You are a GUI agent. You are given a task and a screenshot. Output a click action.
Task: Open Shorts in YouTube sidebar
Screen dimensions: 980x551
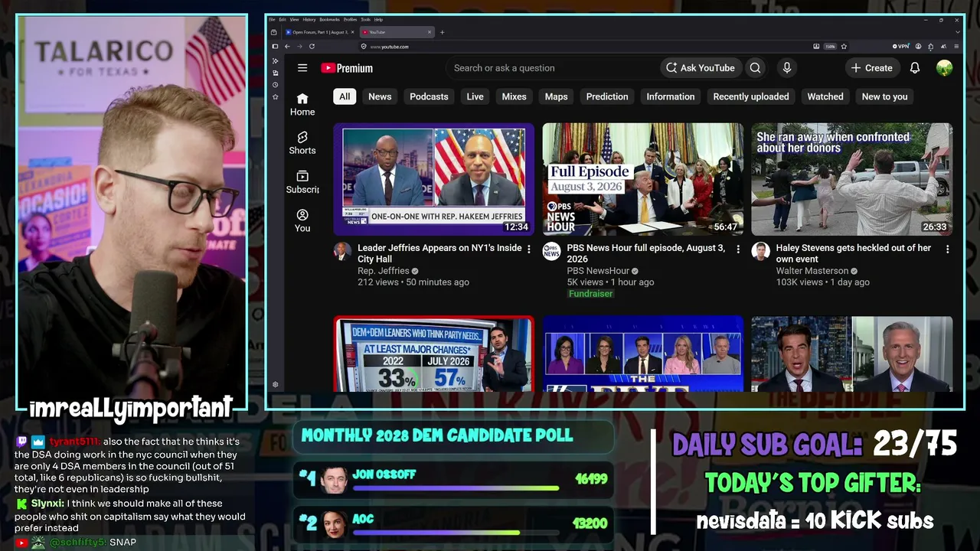(x=302, y=143)
